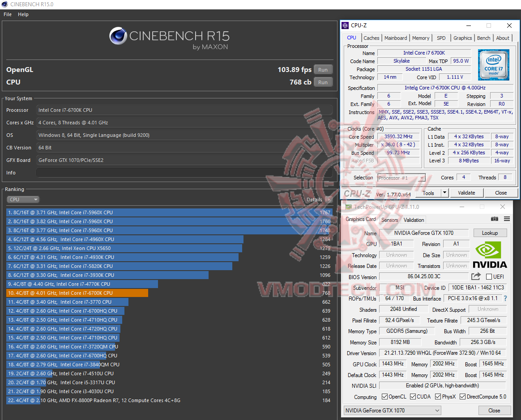Open the Processor #1 selection dropdown

401,178
